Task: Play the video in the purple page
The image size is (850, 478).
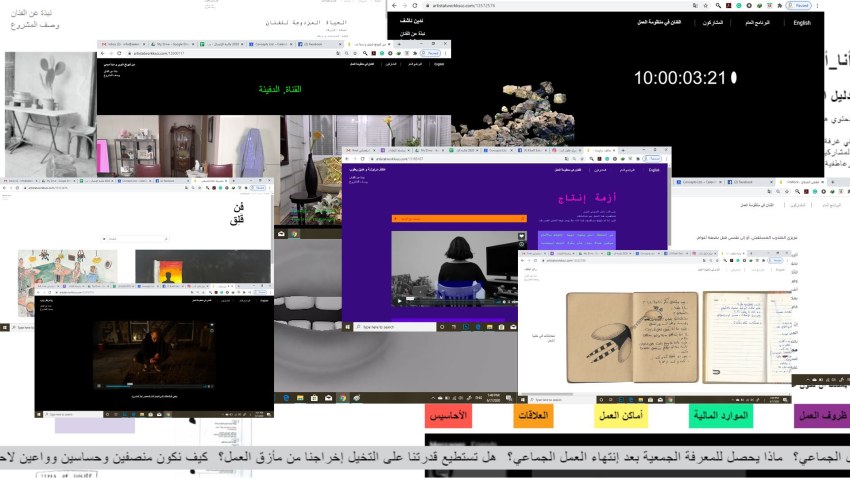Action: [400, 299]
